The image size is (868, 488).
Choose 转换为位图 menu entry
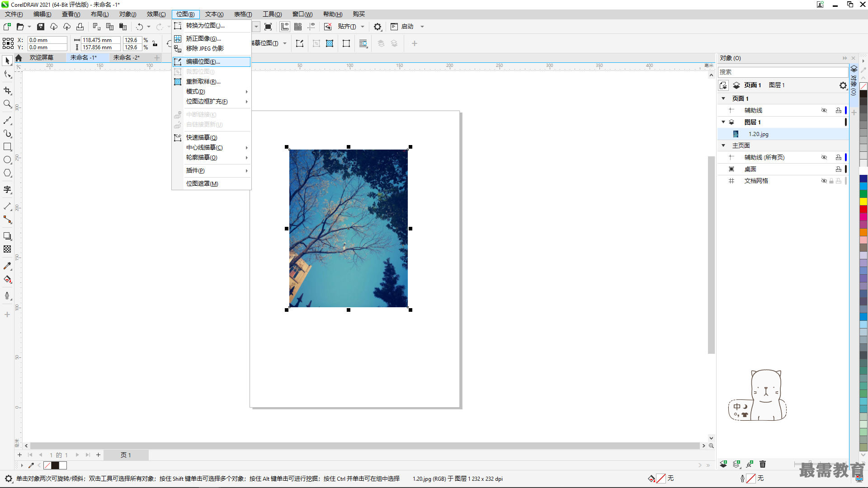click(x=212, y=25)
